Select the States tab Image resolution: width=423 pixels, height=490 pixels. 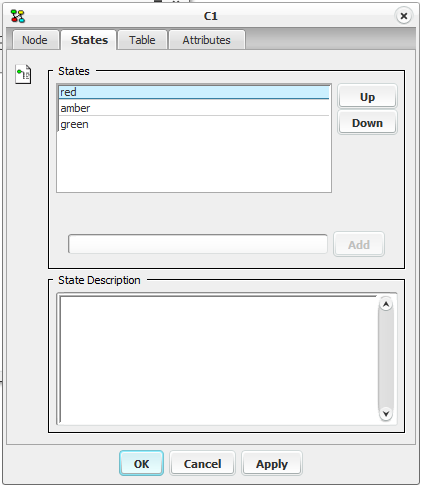click(x=89, y=40)
